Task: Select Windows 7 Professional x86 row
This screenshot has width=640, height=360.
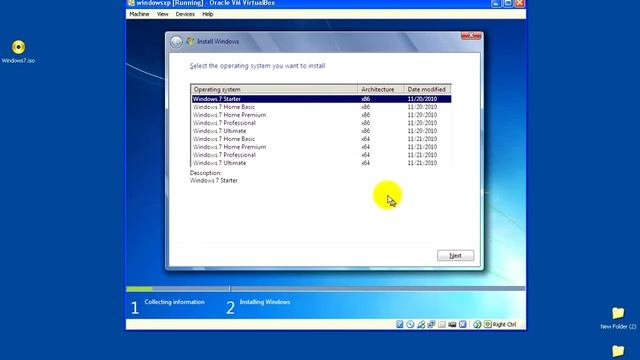Action: tap(321, 123)
